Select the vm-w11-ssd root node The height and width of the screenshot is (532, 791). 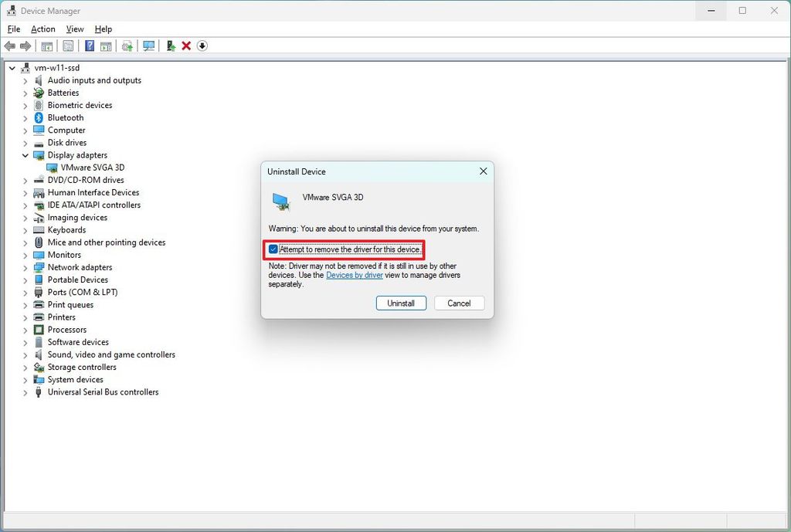(54, 67)
